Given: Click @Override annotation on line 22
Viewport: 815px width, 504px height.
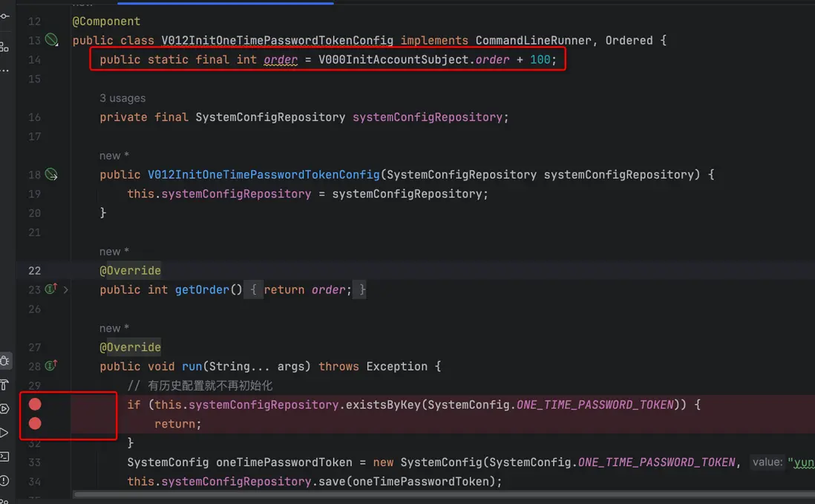Looking at the screenshot, I should 130,271.
